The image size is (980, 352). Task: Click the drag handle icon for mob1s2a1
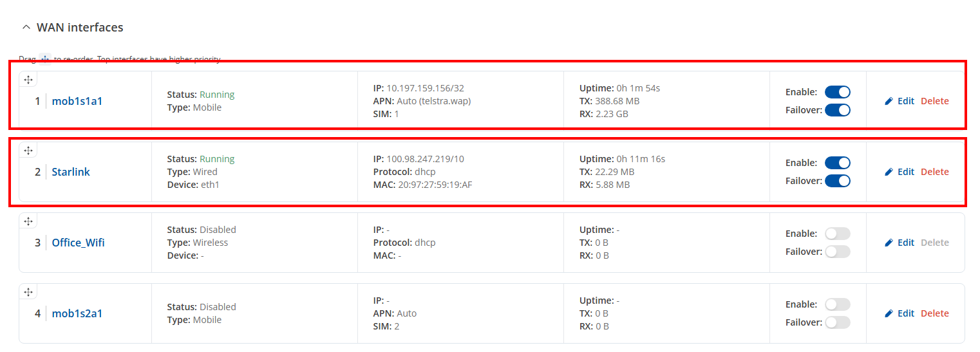pos(28,292)
